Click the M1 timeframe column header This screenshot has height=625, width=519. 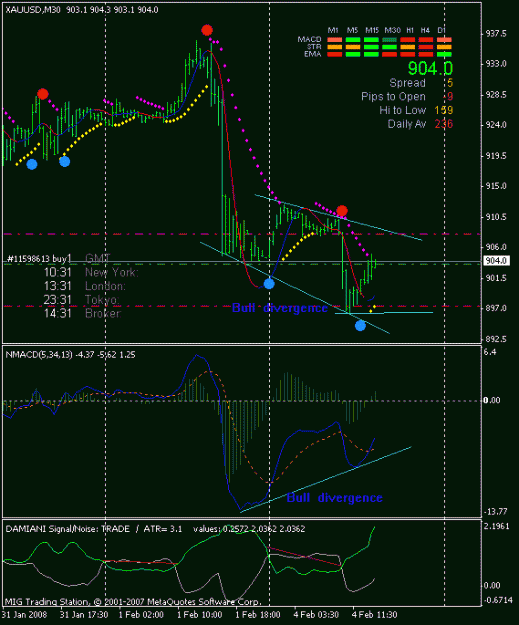coord(333,30)
